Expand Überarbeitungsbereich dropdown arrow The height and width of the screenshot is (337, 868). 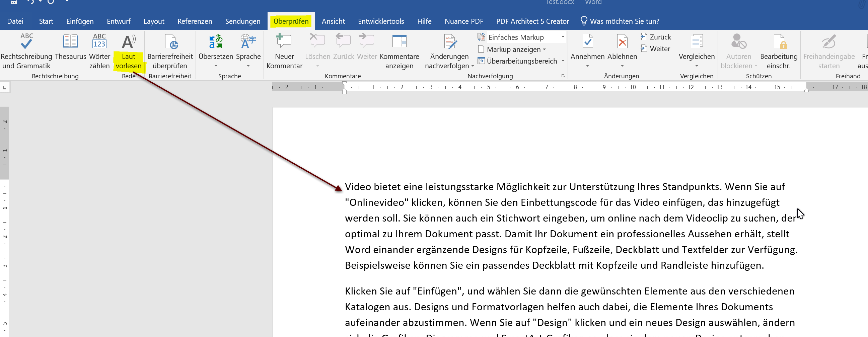563,61
